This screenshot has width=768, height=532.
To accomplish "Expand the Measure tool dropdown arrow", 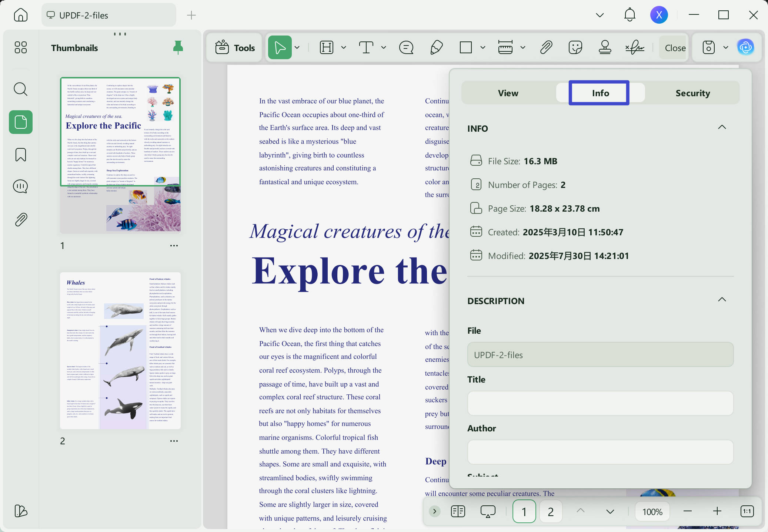I will (x=523, y=47).
